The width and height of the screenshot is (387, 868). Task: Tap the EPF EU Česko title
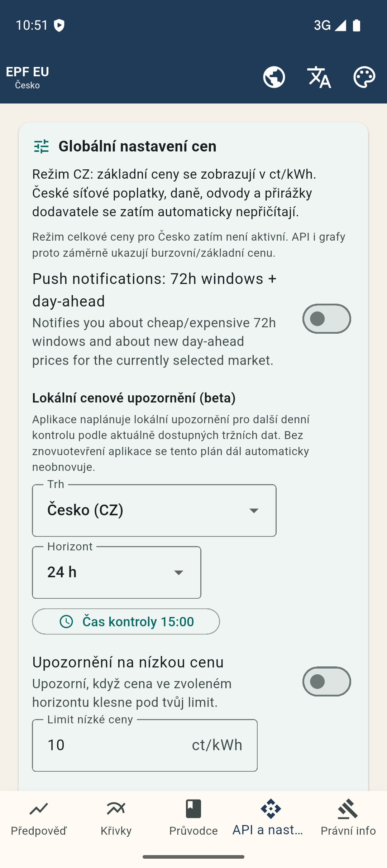(28, 77)
